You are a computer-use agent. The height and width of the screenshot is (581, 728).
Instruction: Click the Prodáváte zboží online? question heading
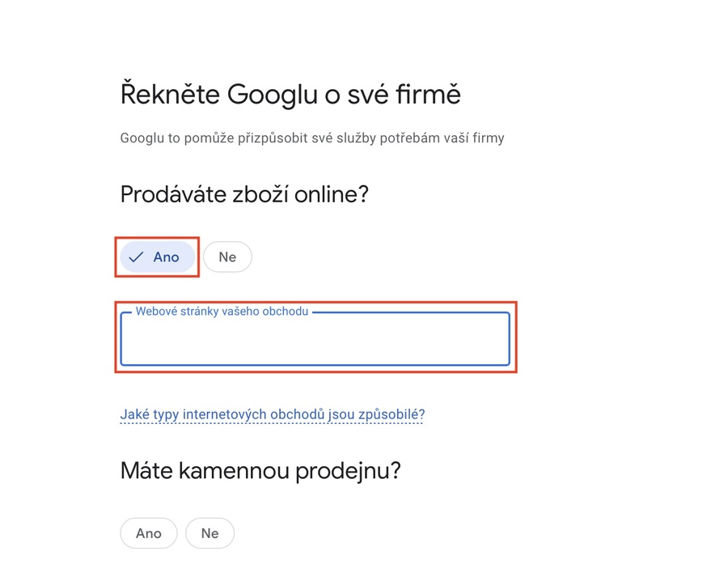pos(244,194)
